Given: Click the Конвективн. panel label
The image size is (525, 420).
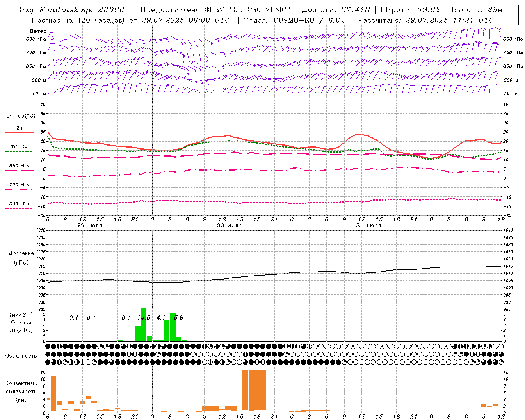Looking at the screenshot, I should click(x=21, y=383).
